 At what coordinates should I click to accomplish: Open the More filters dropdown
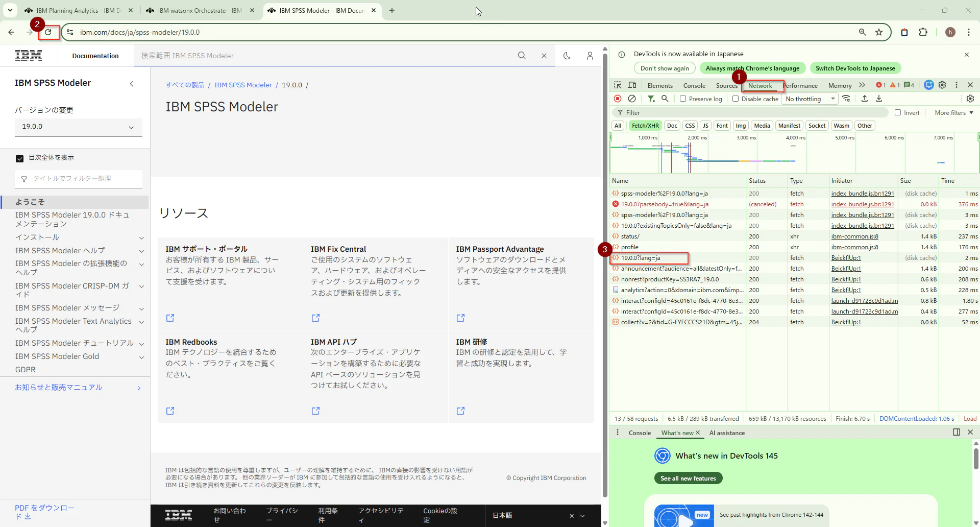click(953, 113)
